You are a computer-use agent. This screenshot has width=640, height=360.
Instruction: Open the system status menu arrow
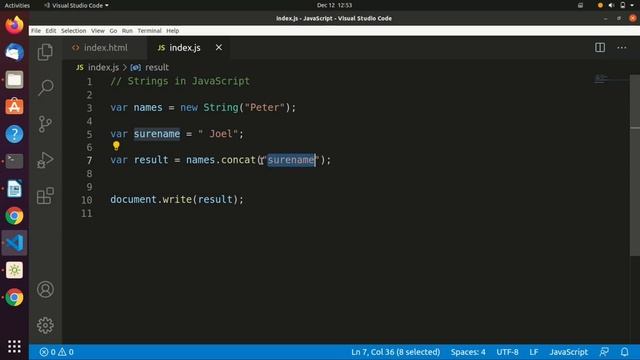632,5
